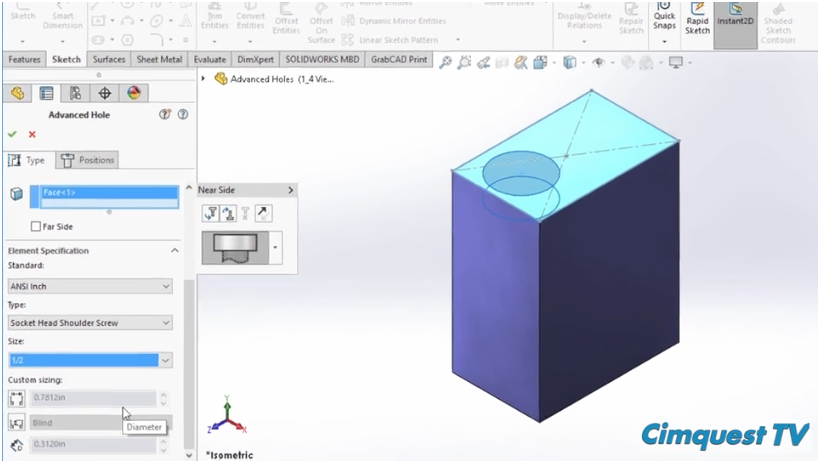The width and height of the screenshot is (820, 461).
Task: Click the stepper arrows beside 0.7812in
Action: [x=163, y=399]
